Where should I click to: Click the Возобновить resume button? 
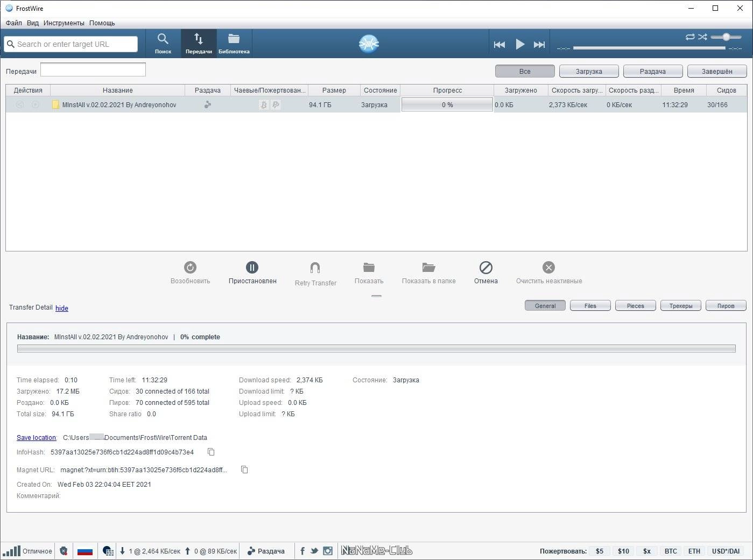[x=190, y=272]
